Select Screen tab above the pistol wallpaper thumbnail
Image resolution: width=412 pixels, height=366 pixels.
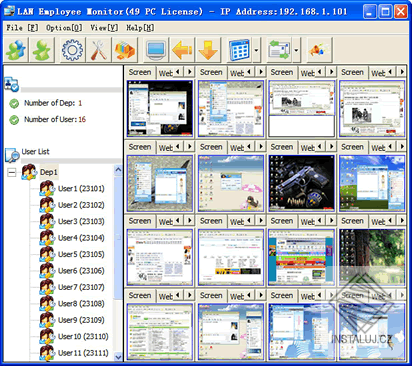(282, 147)
